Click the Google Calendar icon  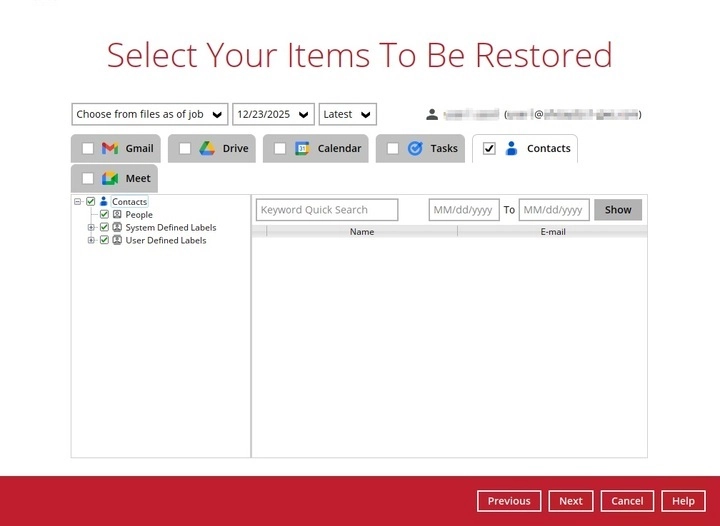point(303,149)
